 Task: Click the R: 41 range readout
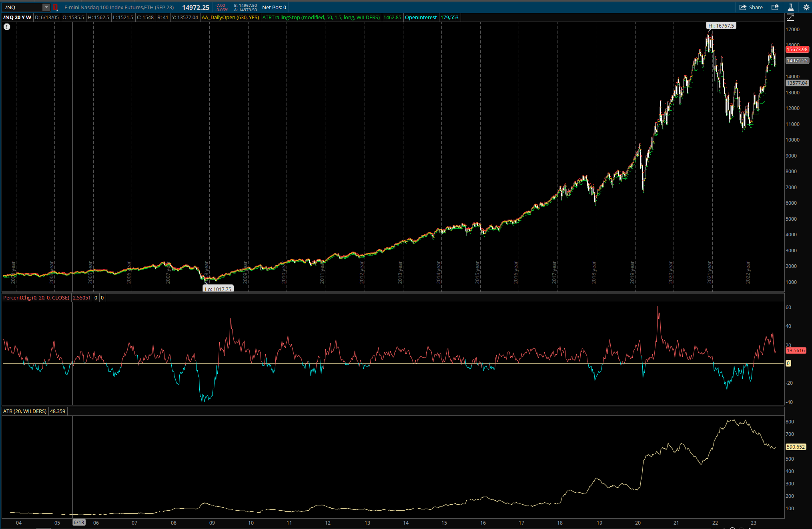tap(163, 17)
